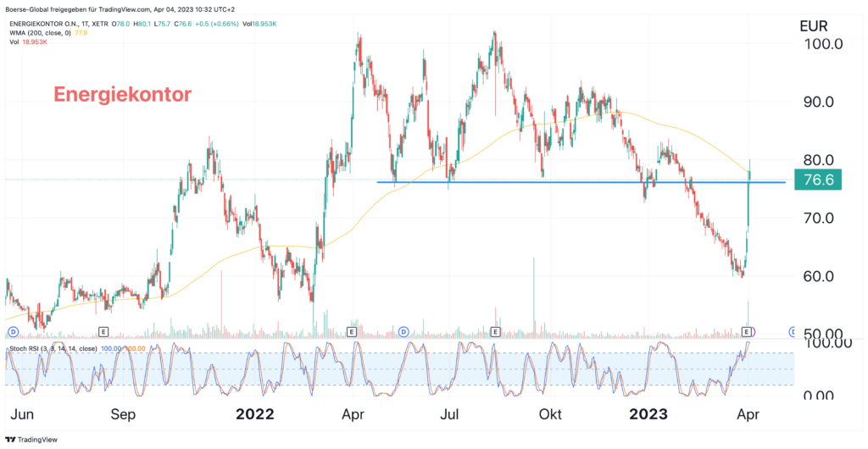This screenshot has height=449, width=868.
Task: Select the WMA (200, close, 0) indicator legend
Action: click(40, 33)
